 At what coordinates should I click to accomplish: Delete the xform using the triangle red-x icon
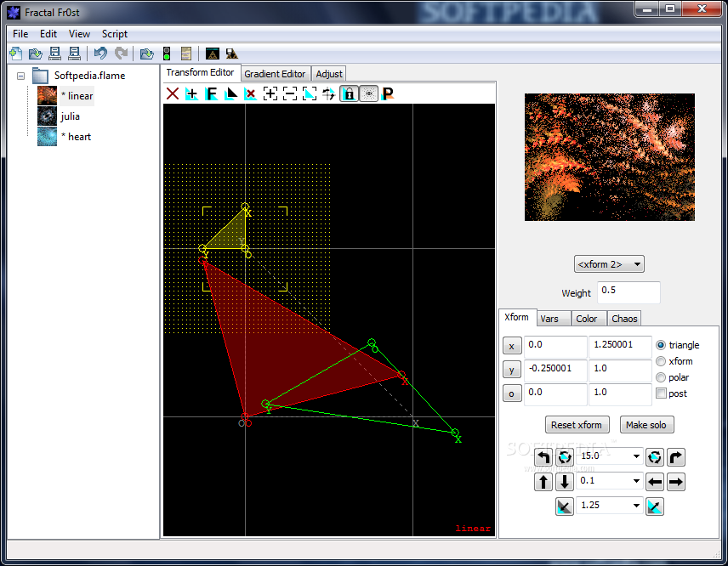point(250,93)
